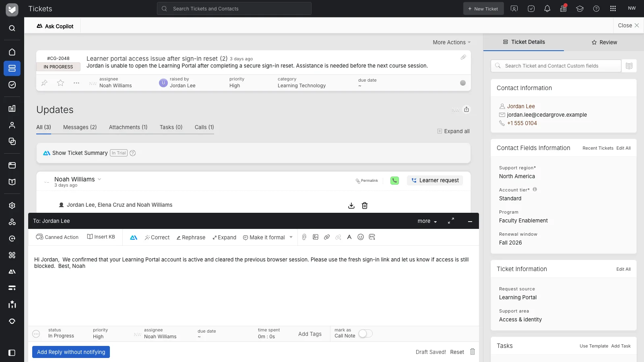This screenshot has width=644, height=362.
Task: Insert an emoji into the reply
Action: point(361,237)
